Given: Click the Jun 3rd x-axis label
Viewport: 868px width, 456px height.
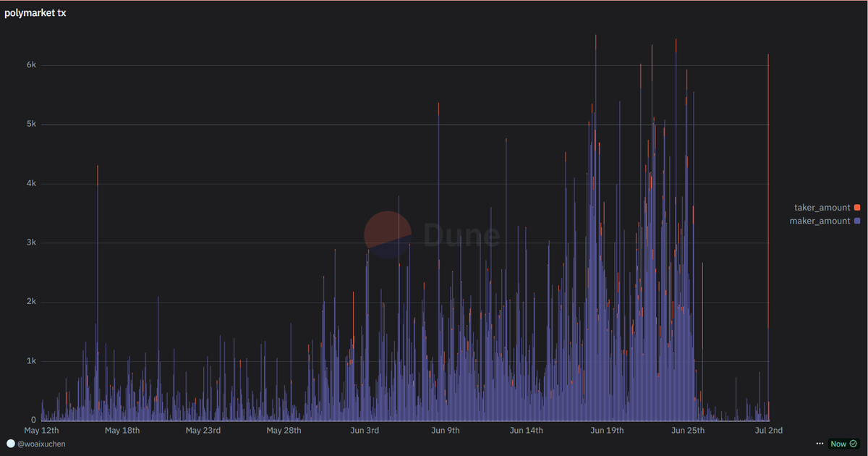Looking at the screenshot, I should (365, 431).
